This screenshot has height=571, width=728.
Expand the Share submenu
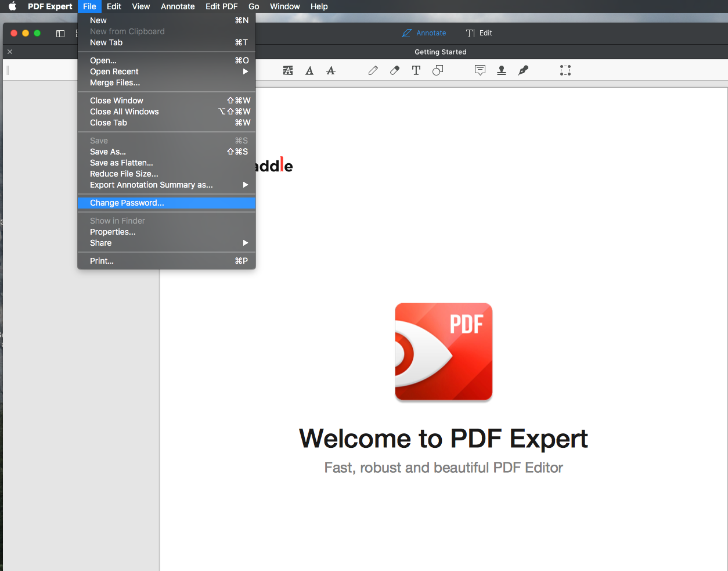(167, 243)
